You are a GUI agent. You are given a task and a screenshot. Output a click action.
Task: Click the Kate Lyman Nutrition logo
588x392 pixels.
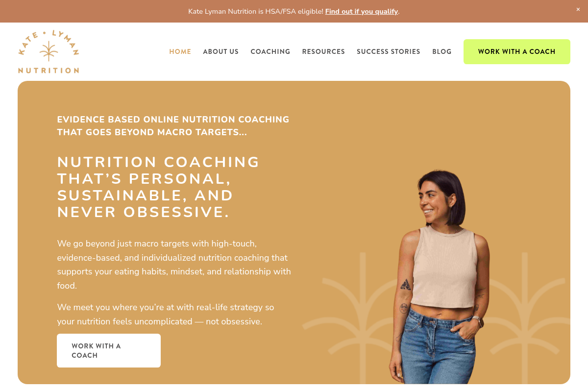pos(49,52)
